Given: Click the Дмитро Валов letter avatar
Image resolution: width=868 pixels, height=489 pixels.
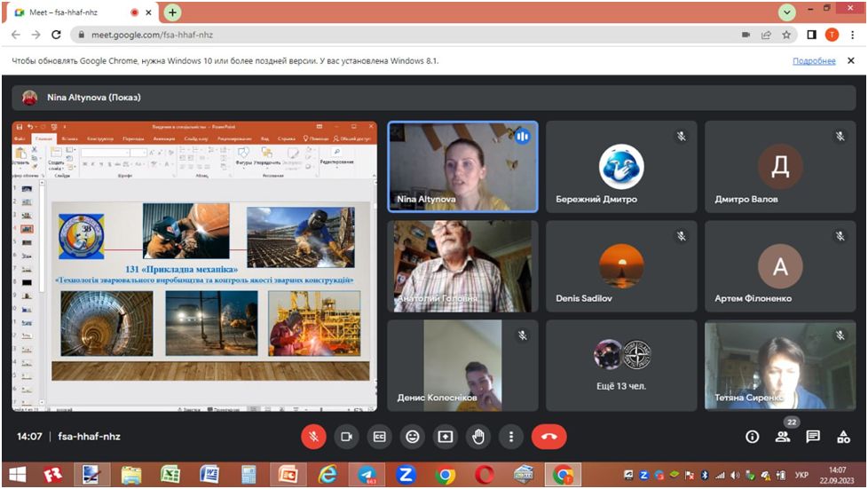Looking at the screenshot, I should click(x=780, y=167).
